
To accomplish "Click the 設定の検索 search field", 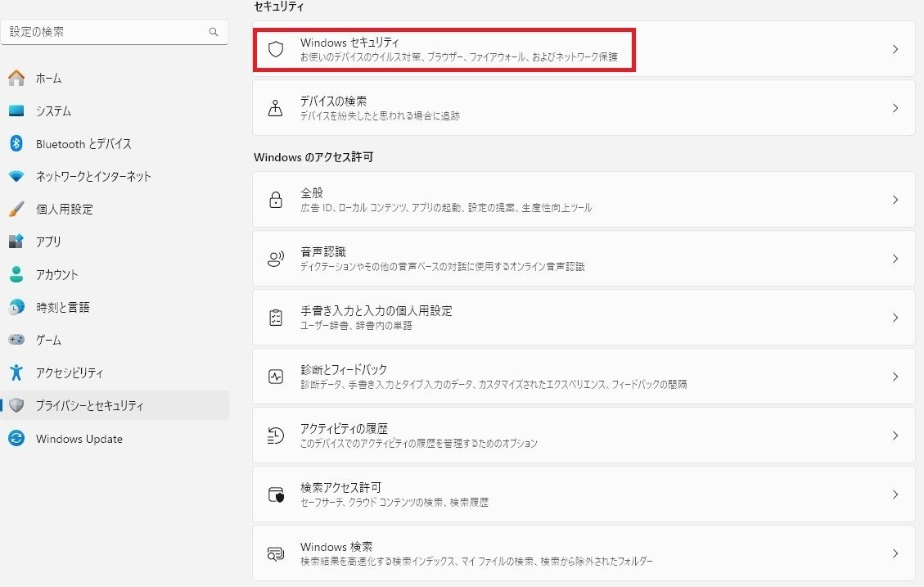I will click(115, 32).
